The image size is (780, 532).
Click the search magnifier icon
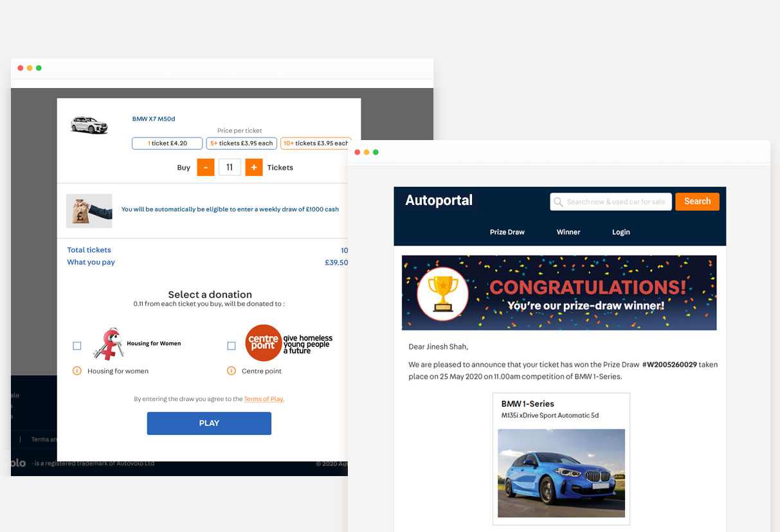559,201
